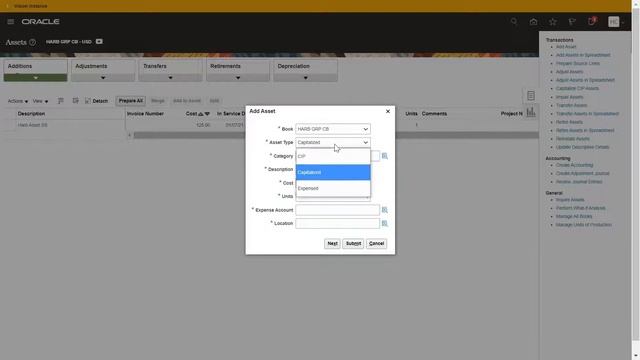Go to Home via house icon
Image resolution: width=640 pixels, height=360 pixels.
pos(533,22)
